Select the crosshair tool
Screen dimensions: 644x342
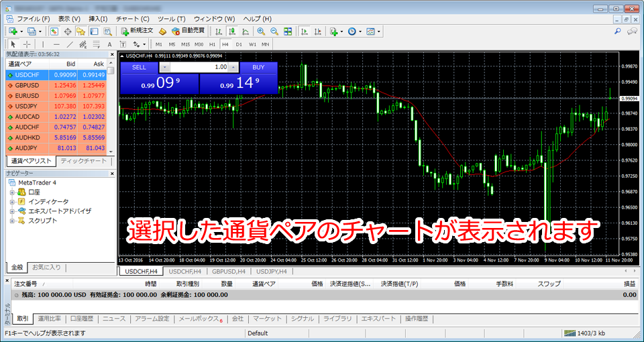pos(27,44)
